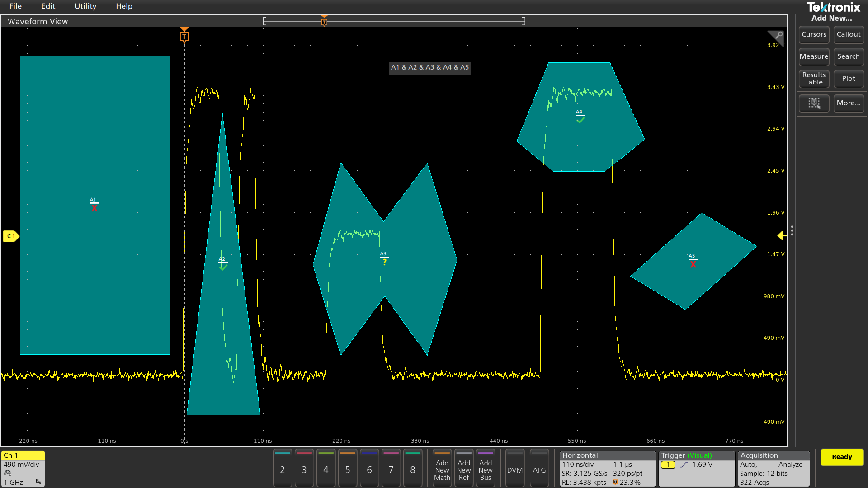Screen dimensions: 868x488
Task: Click the A1 area marker
Action: click(94, 205)
